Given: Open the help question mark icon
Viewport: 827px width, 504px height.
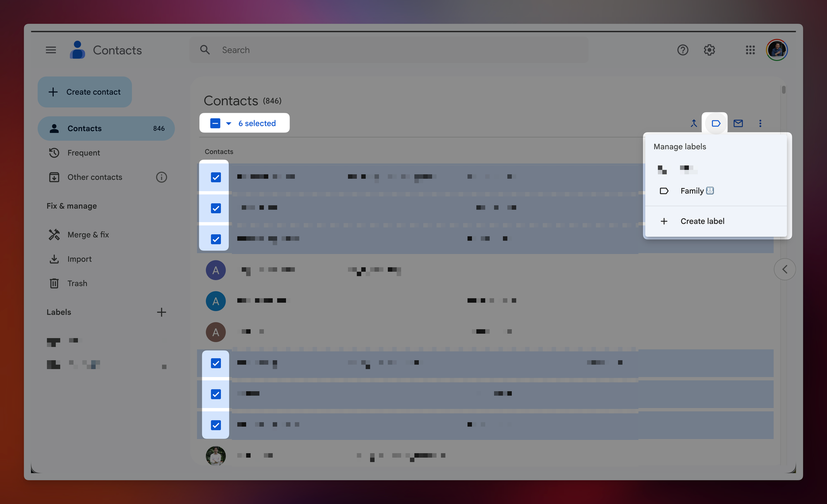Looking at the screenshot, I should pos(683,50).
